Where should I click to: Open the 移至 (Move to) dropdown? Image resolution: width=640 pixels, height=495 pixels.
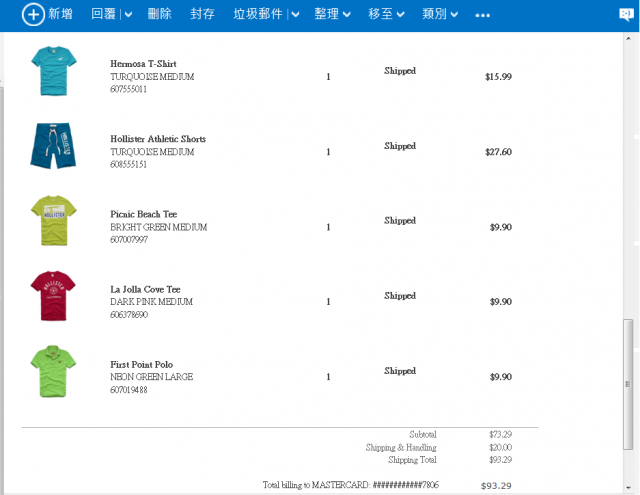pyautogui.click(x=386, y=14)
